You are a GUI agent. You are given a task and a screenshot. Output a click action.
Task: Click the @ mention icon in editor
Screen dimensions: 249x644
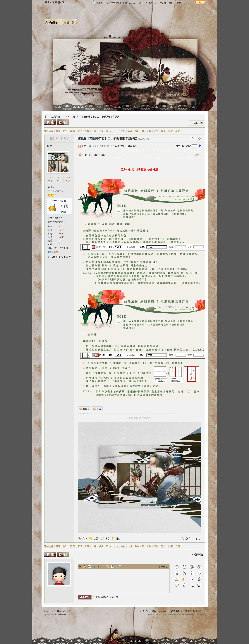(x=112, y=566)
